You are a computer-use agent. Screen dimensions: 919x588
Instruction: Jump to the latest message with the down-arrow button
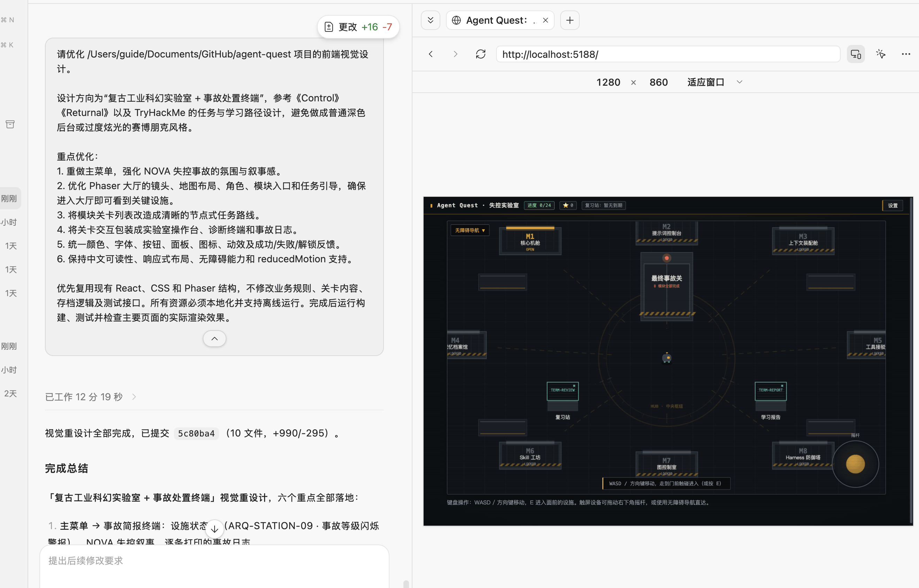(x=215, y=529)
